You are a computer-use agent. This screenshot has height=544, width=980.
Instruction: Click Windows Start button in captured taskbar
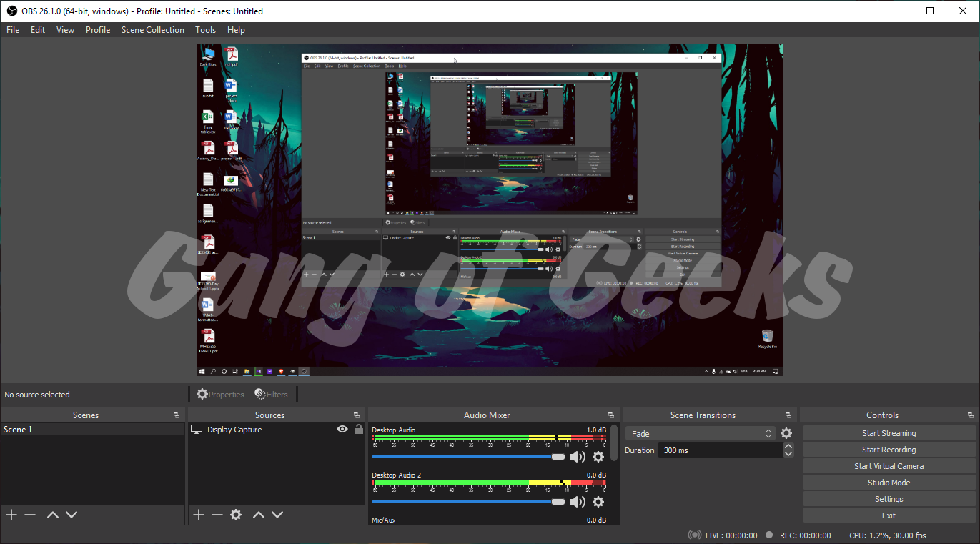(x=202, y=371)
